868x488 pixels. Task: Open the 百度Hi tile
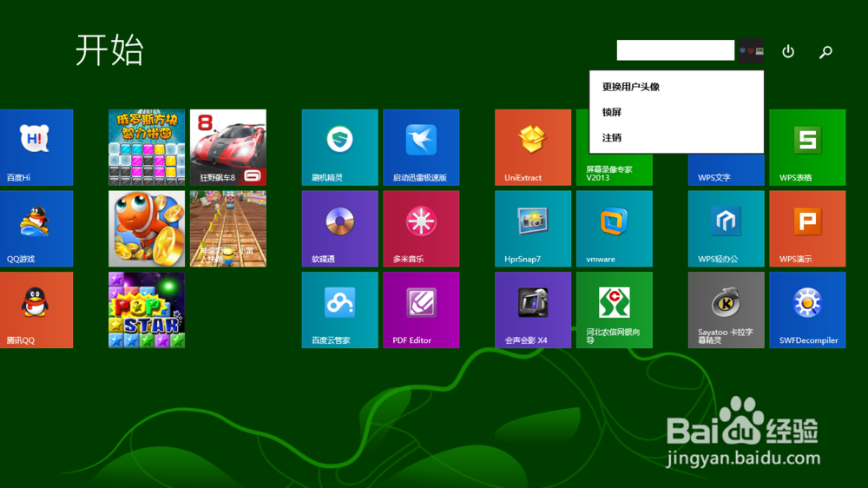(x=36, y=148)
